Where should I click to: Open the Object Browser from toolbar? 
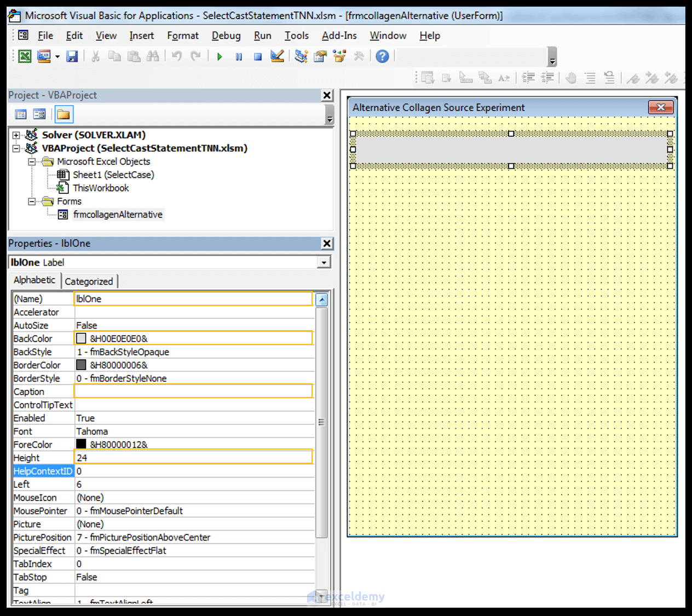(339, 56)
